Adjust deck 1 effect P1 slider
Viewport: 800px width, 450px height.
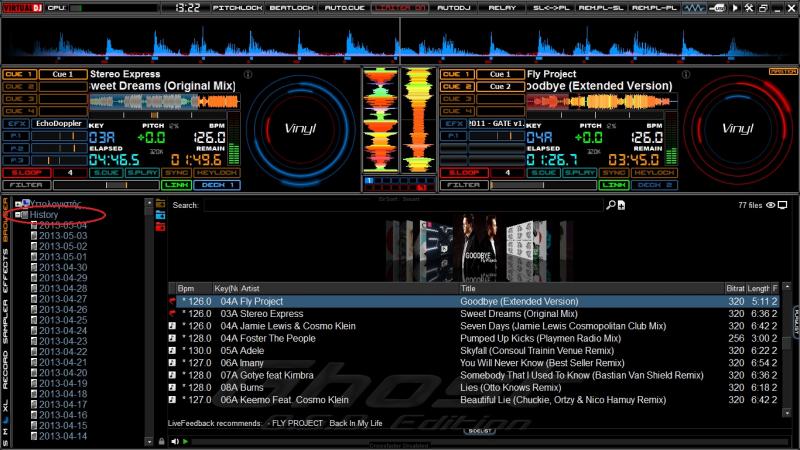click(x=59, y=136)
